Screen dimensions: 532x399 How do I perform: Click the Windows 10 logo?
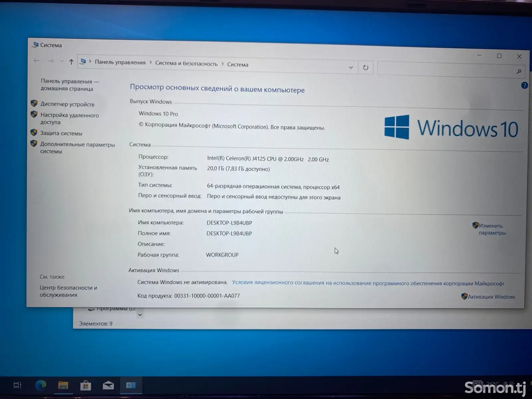(451, 128)
